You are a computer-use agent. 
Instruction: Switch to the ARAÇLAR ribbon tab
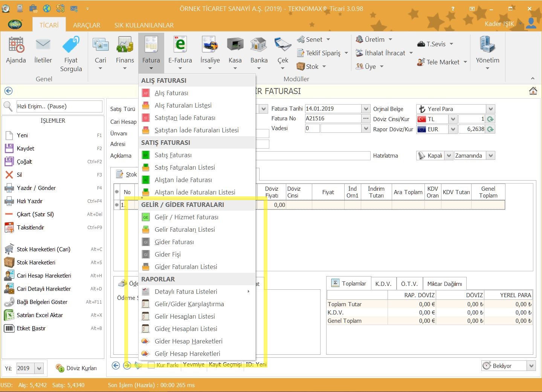87,25
